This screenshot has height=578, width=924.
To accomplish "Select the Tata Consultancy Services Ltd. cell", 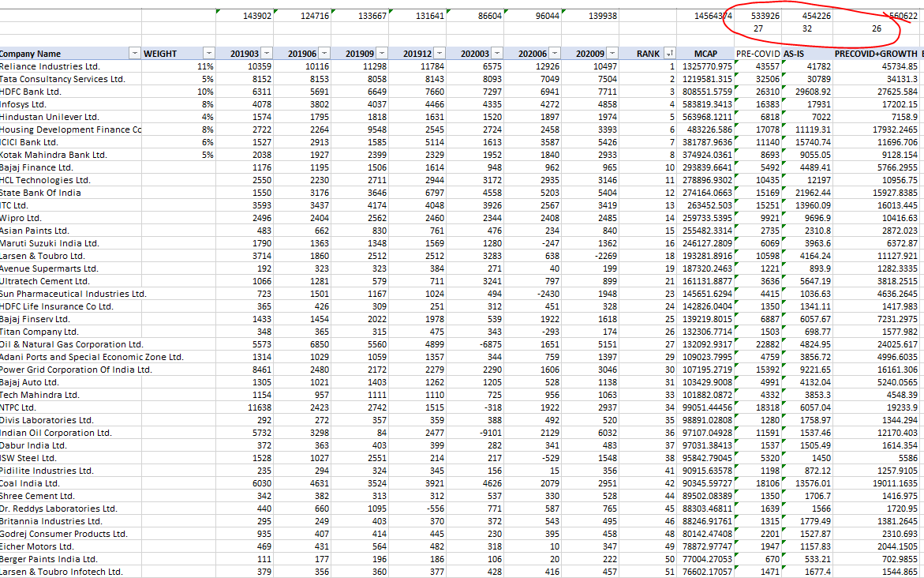I will click(x=71, y=79).
